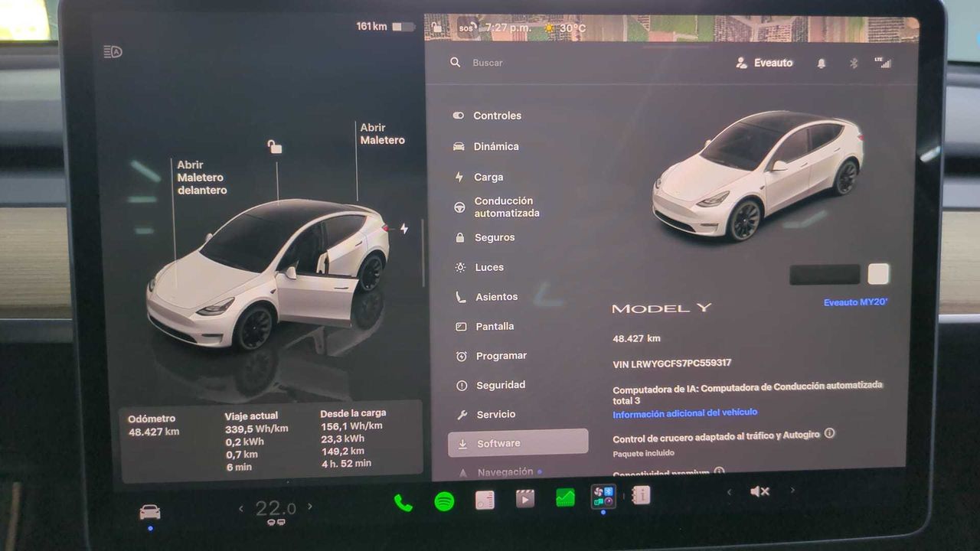Viewport: 980px width, 551px height.
Task: Tap the VIN LRWYGCFS7PC559317 text
Action: pos(671,364)
